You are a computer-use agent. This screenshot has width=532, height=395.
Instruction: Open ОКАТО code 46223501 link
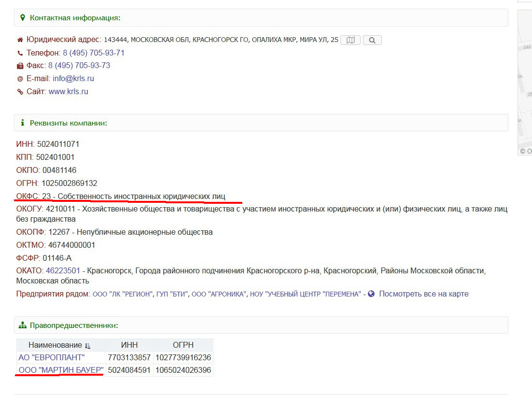(63, 271)
